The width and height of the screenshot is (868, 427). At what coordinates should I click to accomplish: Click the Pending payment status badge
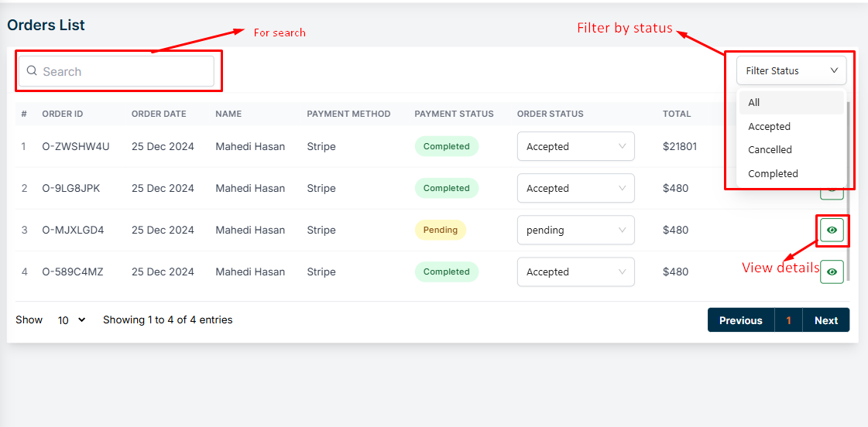pos(440,230)
